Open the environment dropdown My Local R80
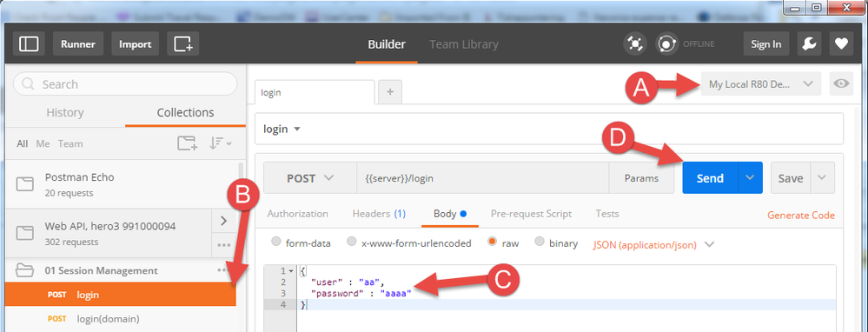Image resolution: width=868 pixels, height=332 pixels. point(760,84)
